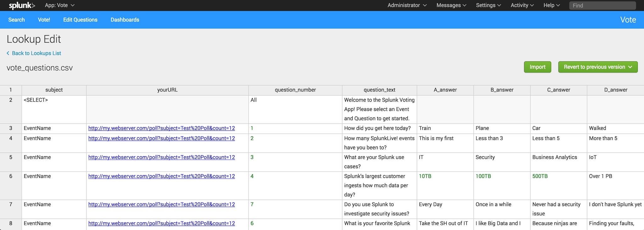
Task: Click the 'More than 5' cell
Action: [615, 143]
